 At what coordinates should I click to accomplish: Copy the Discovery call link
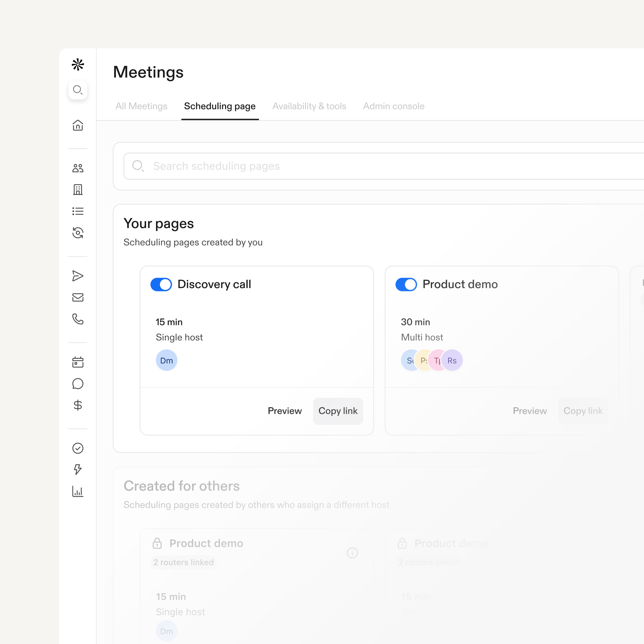coord(338,411)
